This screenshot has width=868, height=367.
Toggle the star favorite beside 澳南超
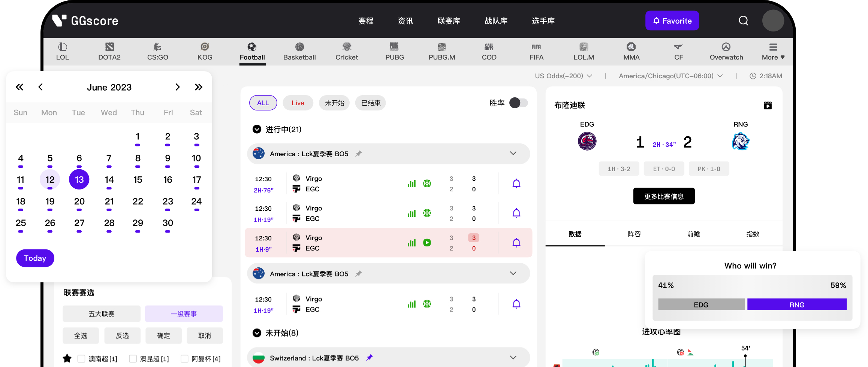pos(67,358)
